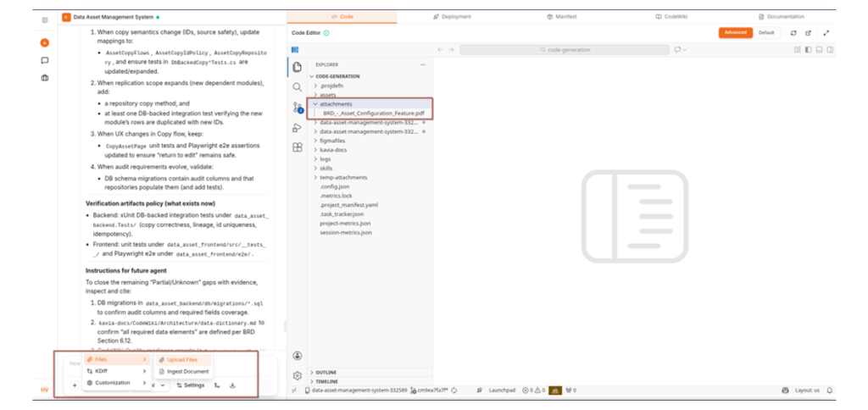The height and width of the screenshot is (410, 868).
Task: Refresh the Code Editor
Action: 793,33
